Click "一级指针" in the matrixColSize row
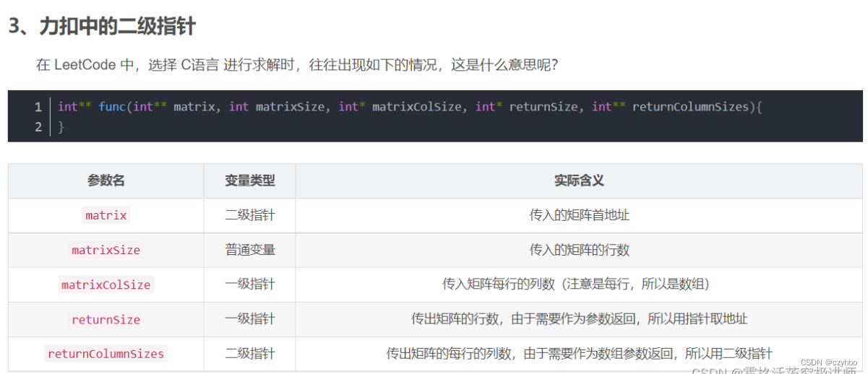 point(250,284)
